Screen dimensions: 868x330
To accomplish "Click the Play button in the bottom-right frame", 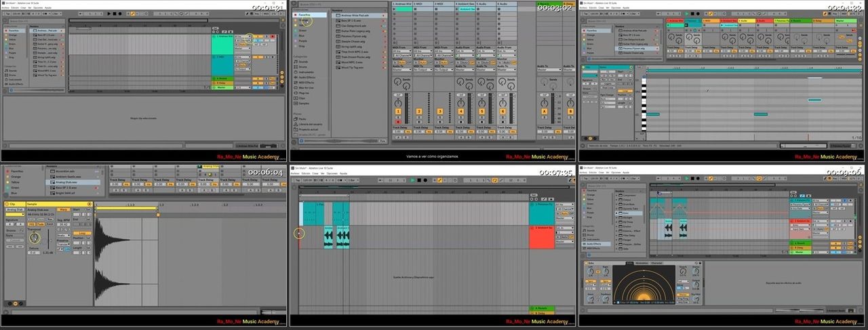I will [686, 180].
